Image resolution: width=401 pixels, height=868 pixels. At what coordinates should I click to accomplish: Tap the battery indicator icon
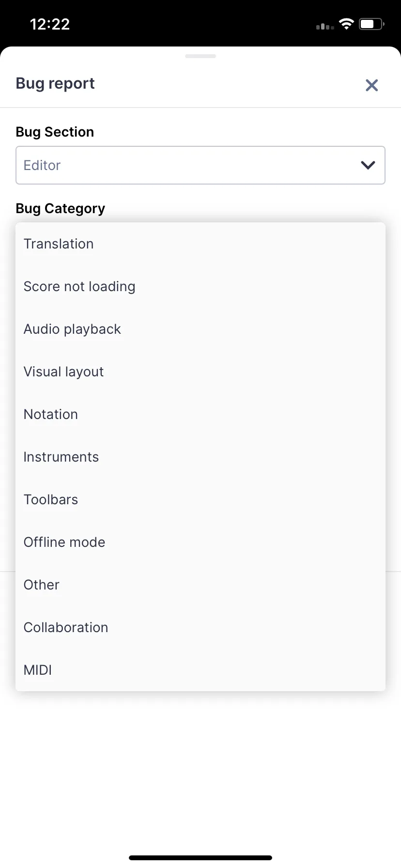pos(371,24)
